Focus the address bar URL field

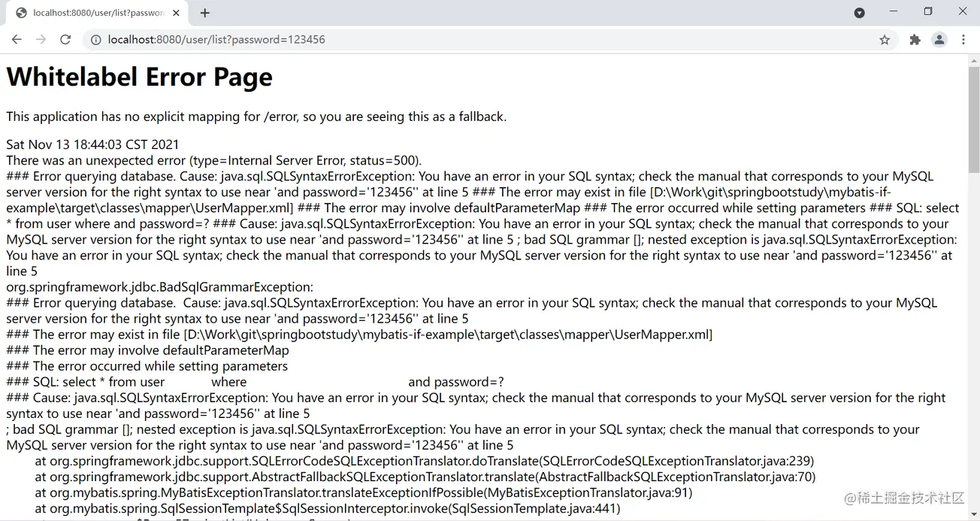[x=488, y=40]
